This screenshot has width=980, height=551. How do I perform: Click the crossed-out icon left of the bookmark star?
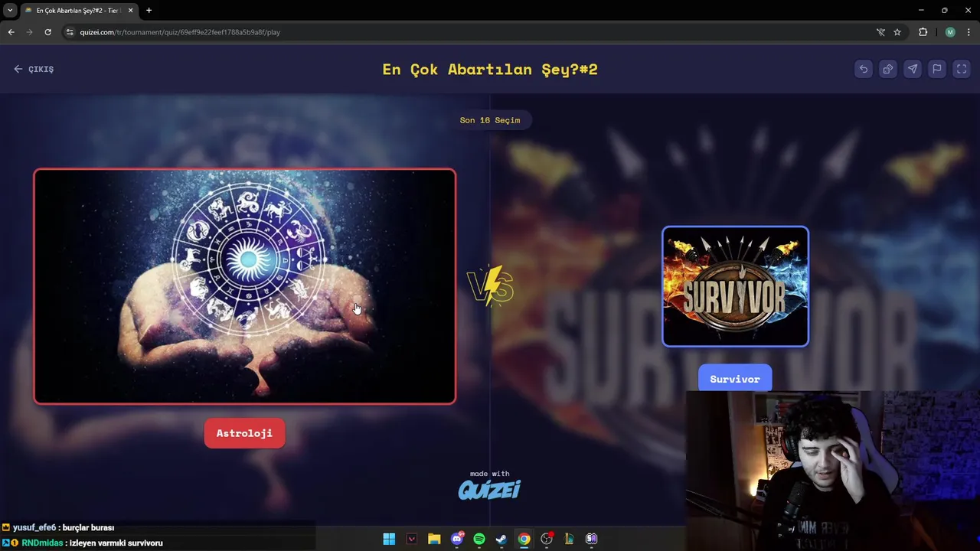coord(880,32)
